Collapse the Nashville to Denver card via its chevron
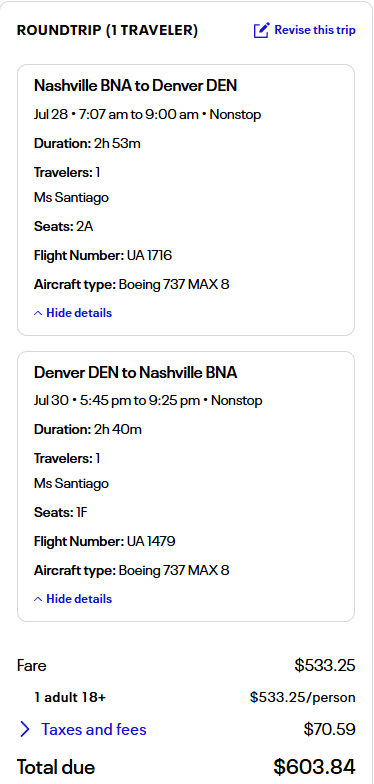374x784 pixels. 38,314
